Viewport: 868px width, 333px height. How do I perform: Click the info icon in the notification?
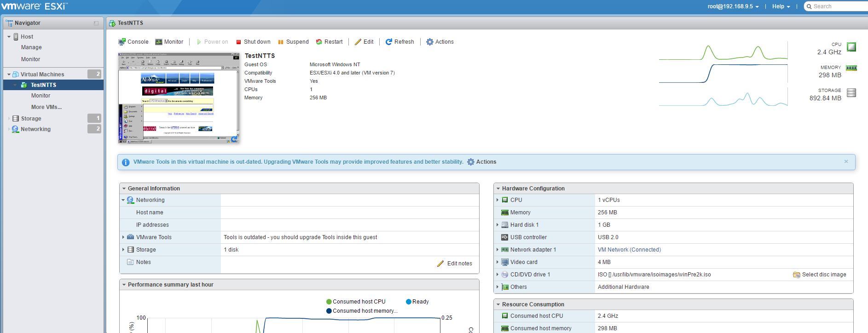click(x=126, y=162)
